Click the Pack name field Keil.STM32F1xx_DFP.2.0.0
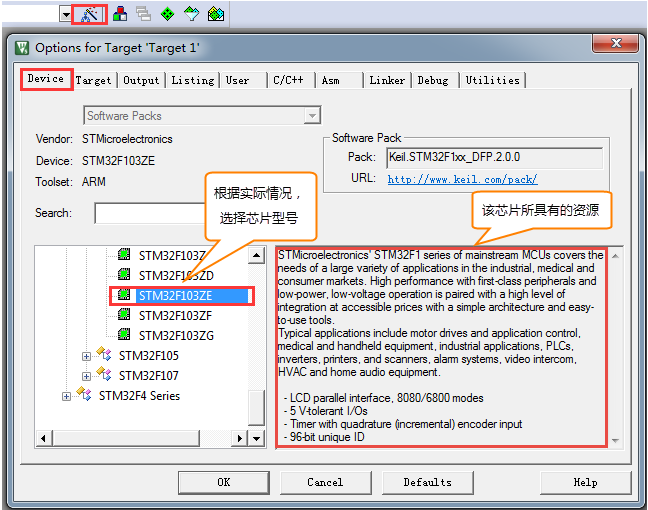 click(x=494, y=157)
